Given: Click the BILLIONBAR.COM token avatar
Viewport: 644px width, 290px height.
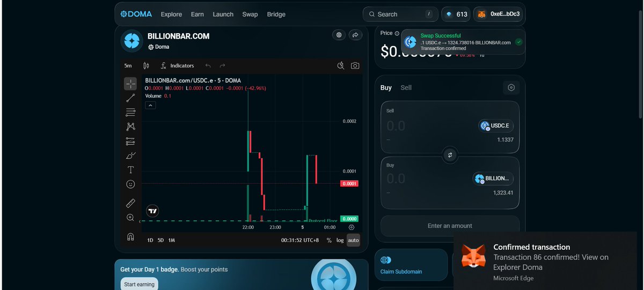Looking at the screenshot, I should click(x=131, y=41).
